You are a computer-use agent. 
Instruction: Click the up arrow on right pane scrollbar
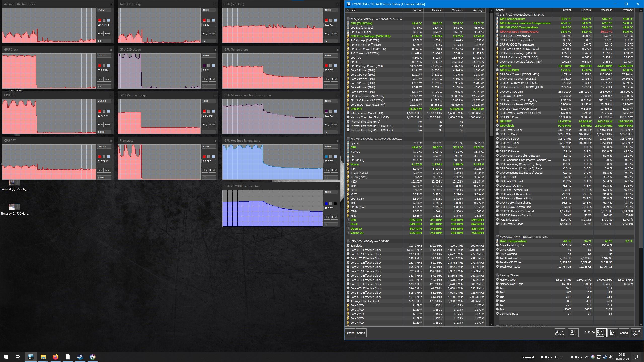point(641,10)
